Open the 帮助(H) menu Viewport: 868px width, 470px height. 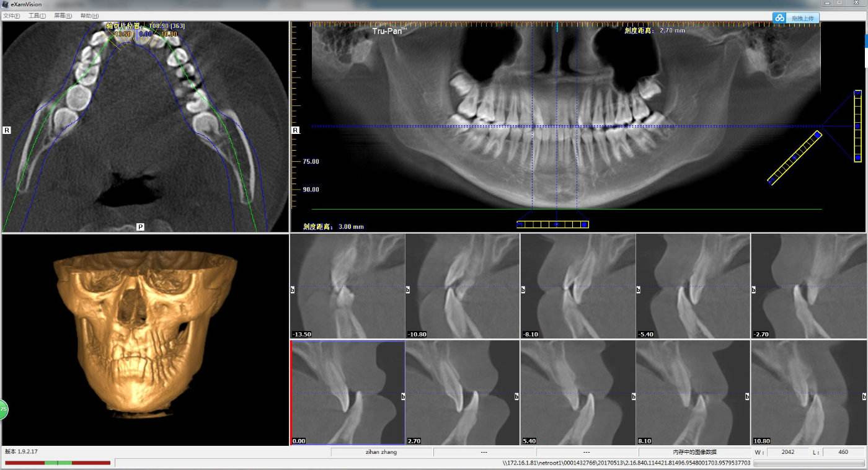pyautogui.click(x=89, y=16)
